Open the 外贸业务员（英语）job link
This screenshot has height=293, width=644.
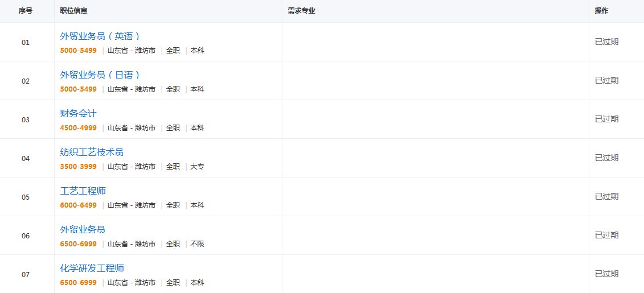tap(101, 36)
